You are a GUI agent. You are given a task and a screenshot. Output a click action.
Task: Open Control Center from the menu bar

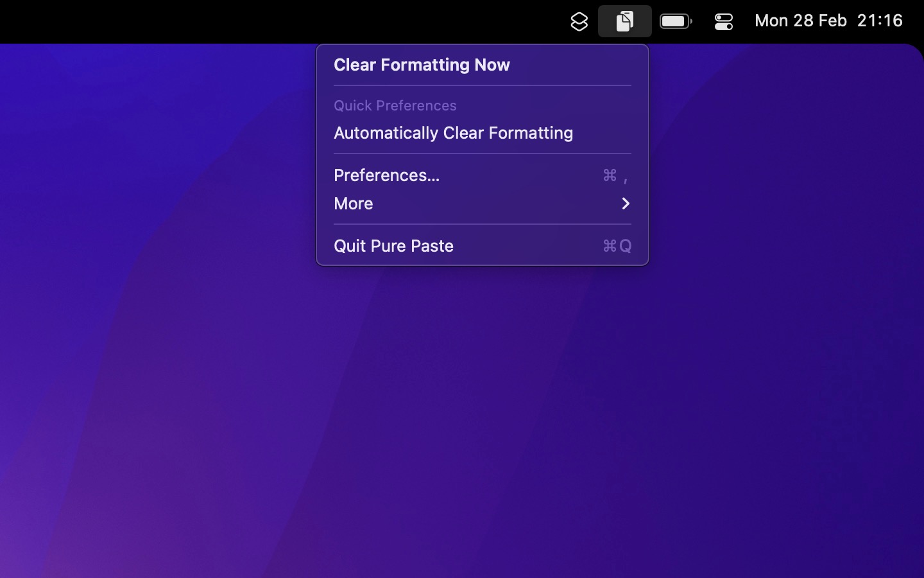click(723, 21)
